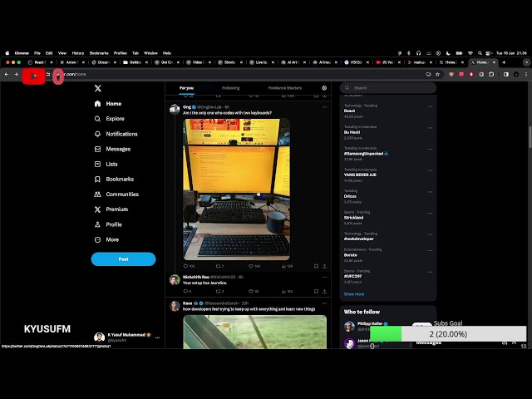Go to Home in the X sidebar
Viewport: 532px width, 399px height.
click(107, 104)
